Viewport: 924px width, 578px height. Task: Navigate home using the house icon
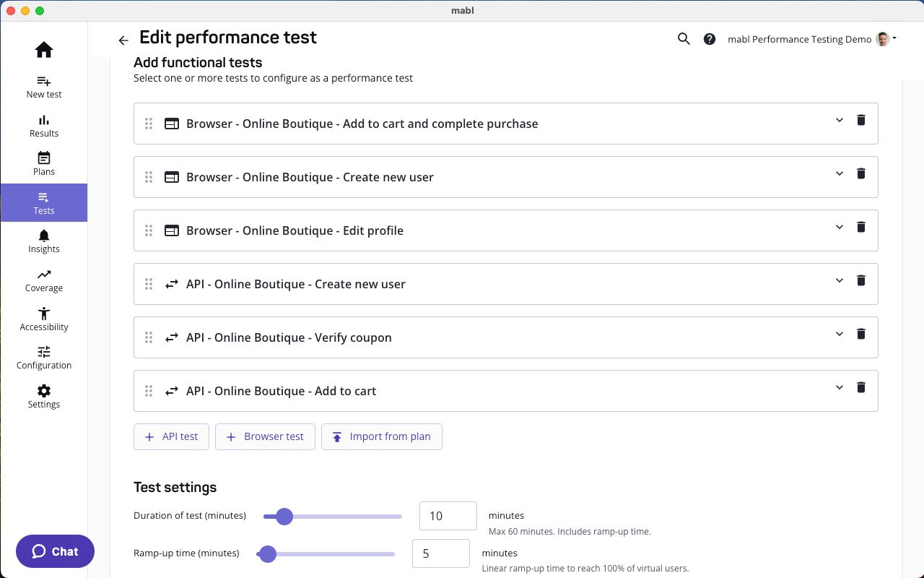(43, 49)
